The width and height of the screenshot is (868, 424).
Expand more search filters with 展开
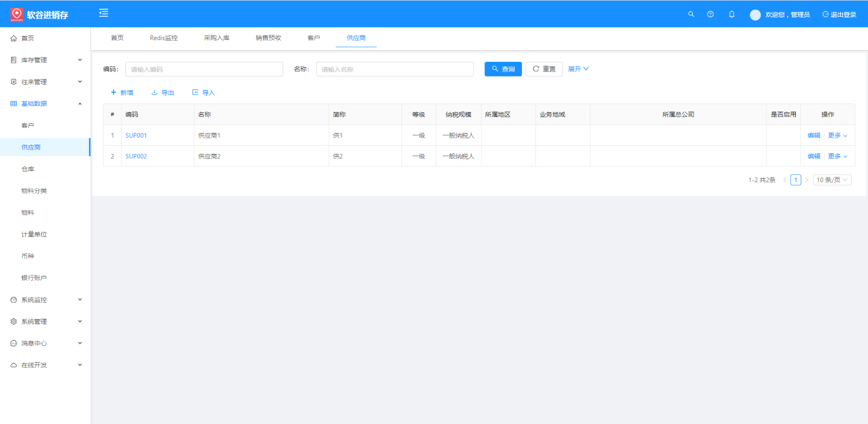(578, 69)
